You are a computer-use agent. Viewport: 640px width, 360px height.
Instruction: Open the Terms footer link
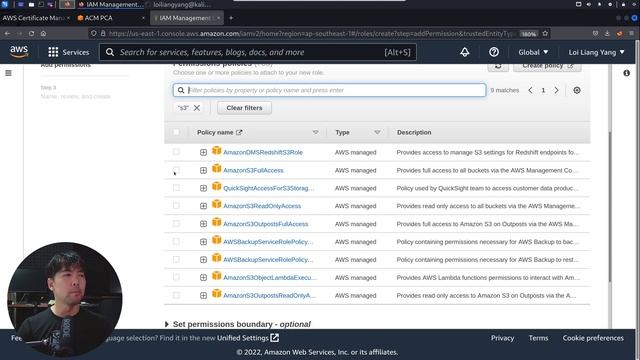coord(538,338)
